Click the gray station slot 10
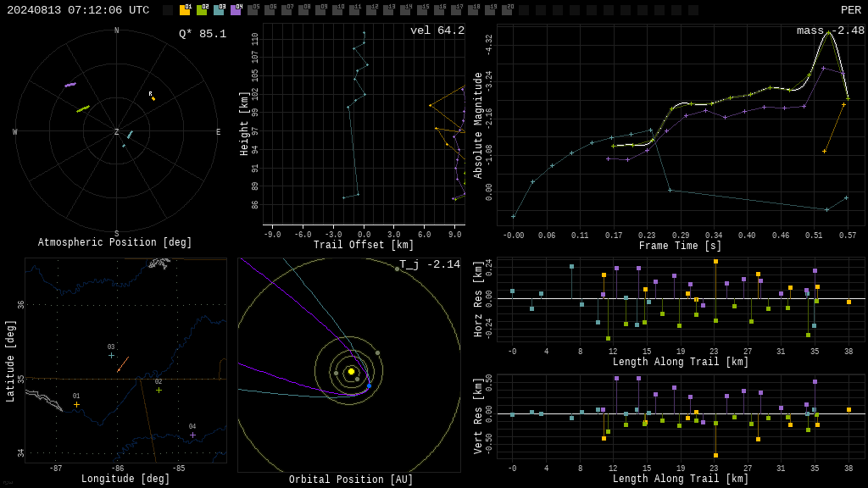868x488 pixels. click(337, 10)
